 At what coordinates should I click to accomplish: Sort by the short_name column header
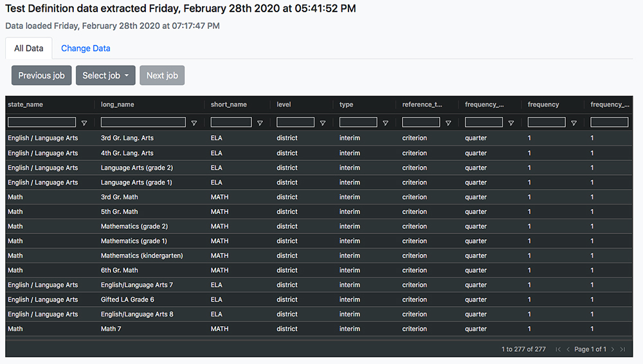[x=229, y=104]
